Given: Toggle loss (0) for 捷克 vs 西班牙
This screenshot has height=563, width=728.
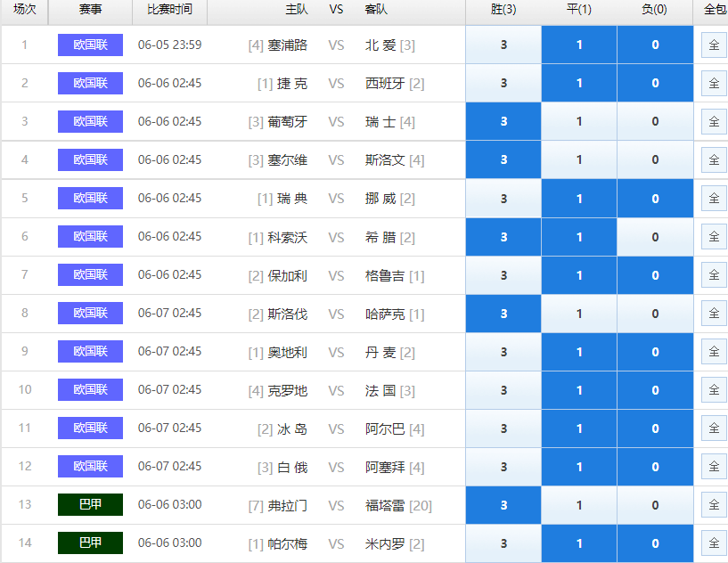Looking at the screenshot, I should click(655, 83).
